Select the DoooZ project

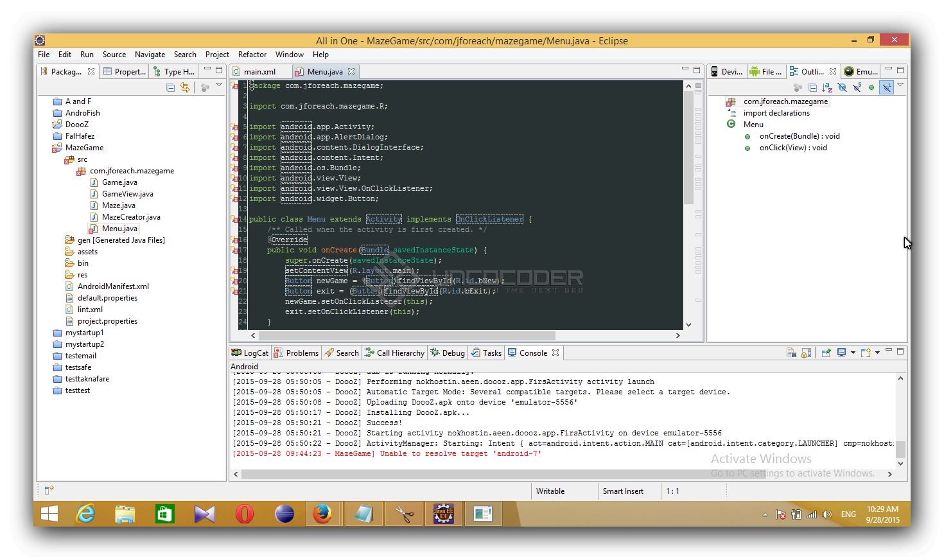76,125
